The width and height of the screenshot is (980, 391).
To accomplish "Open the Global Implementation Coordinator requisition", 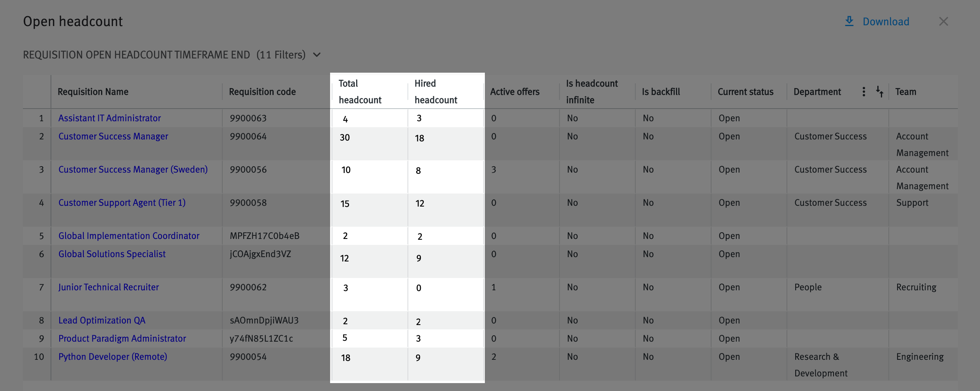I will (x=129, y=235).
